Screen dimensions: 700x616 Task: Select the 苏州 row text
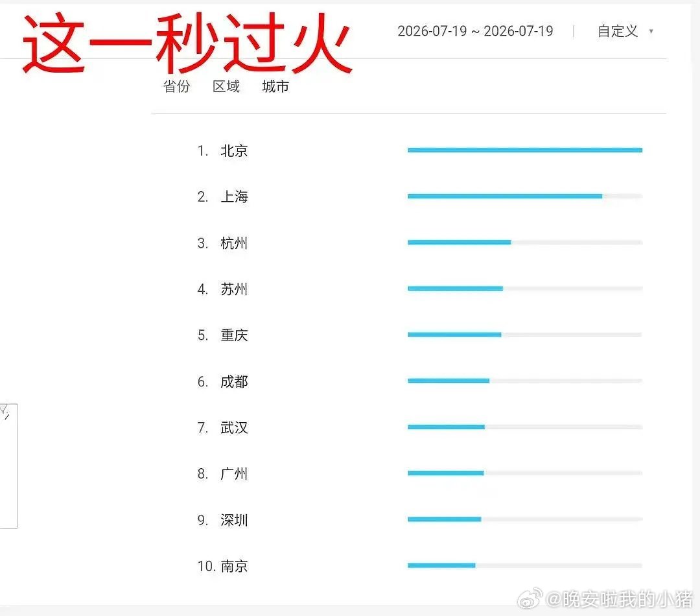(x=234, y=289)
